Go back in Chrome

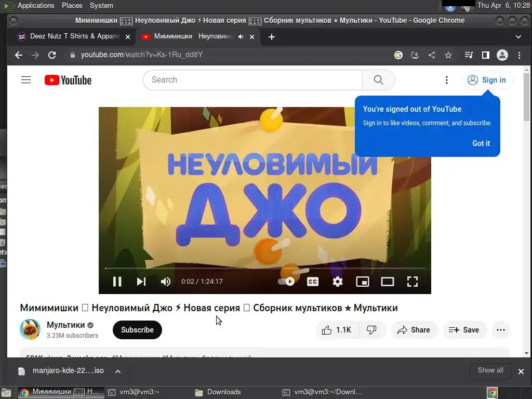click(x=19, y=55)
